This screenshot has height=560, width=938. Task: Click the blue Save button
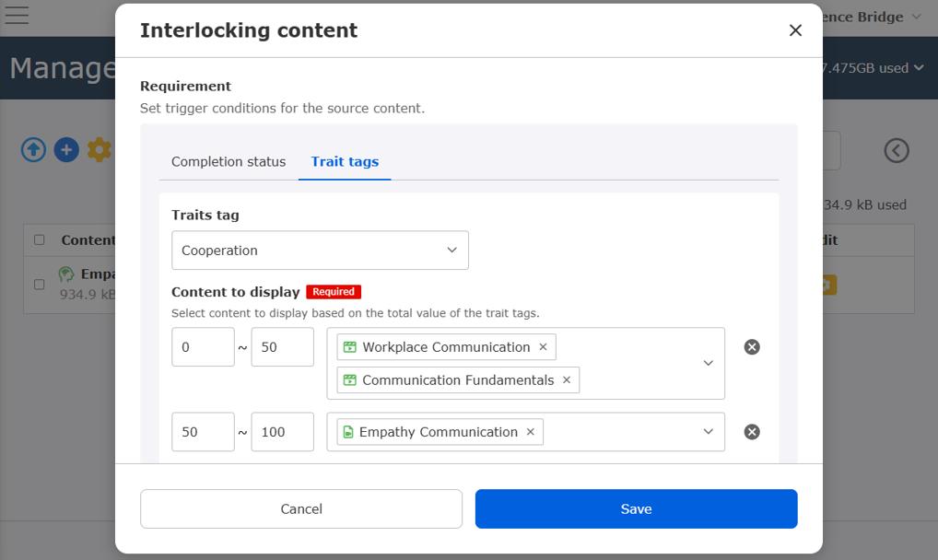pos(636,508)
